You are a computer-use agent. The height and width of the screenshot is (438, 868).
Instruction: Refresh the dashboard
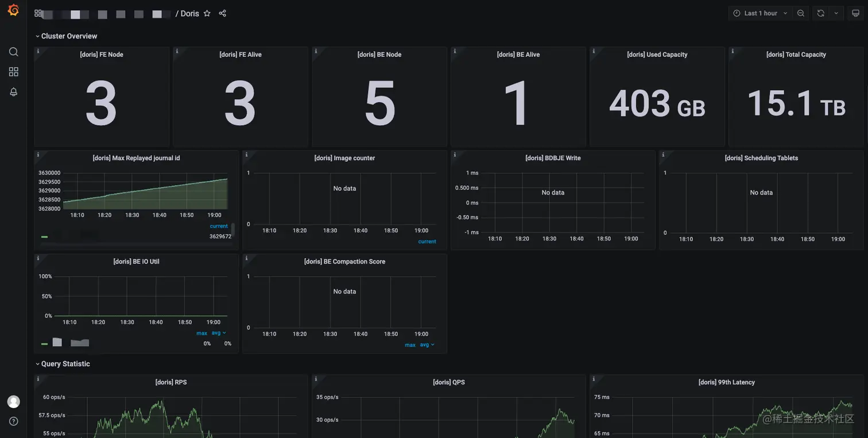(x=821, y=13)
